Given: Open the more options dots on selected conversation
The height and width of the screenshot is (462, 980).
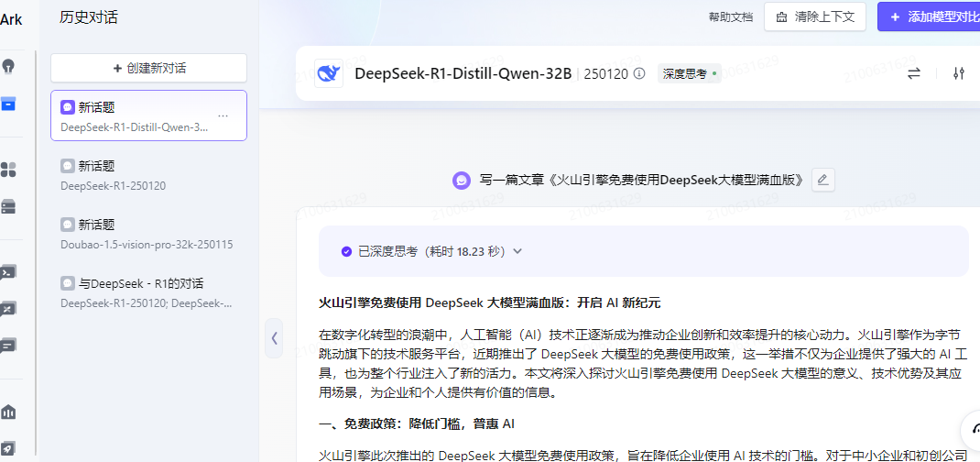Looking at the screenshot, I should coord(223,115).
